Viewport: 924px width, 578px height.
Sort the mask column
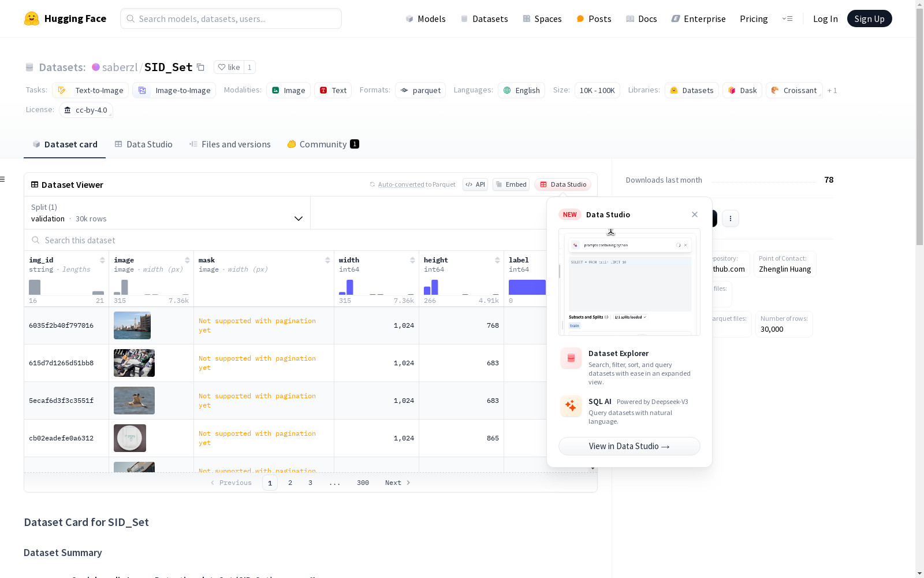(327, 260)
